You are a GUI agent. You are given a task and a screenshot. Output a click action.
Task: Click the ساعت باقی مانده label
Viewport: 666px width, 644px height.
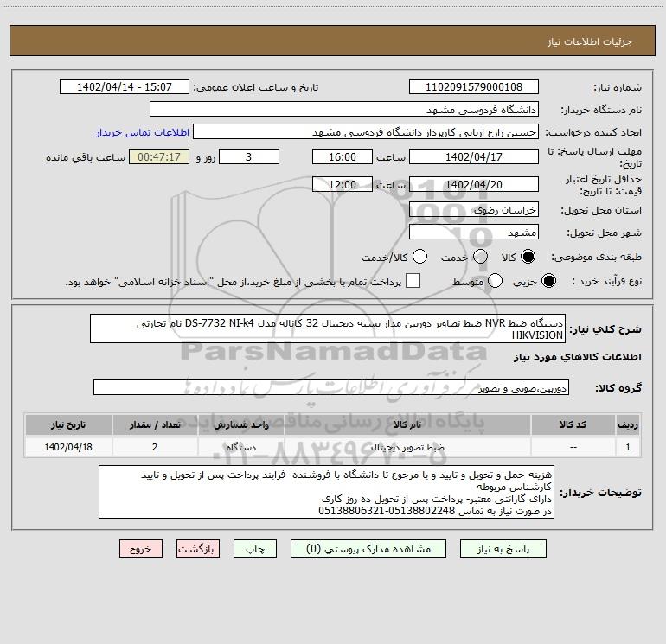tap(86, 157)
